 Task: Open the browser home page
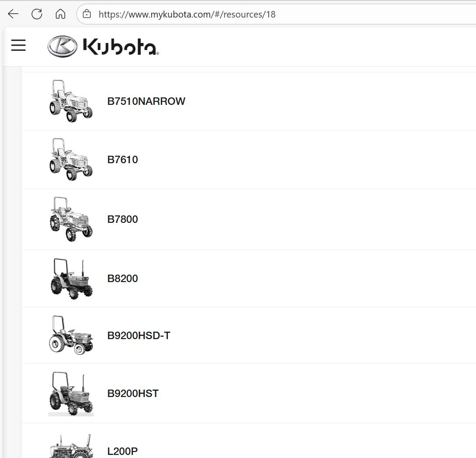click(60, 14)
